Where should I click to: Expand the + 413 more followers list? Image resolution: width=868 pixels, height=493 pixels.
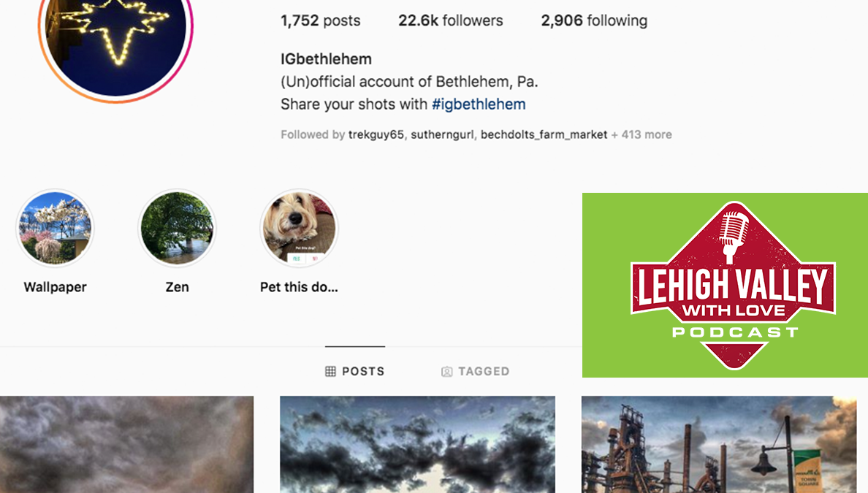642,134
